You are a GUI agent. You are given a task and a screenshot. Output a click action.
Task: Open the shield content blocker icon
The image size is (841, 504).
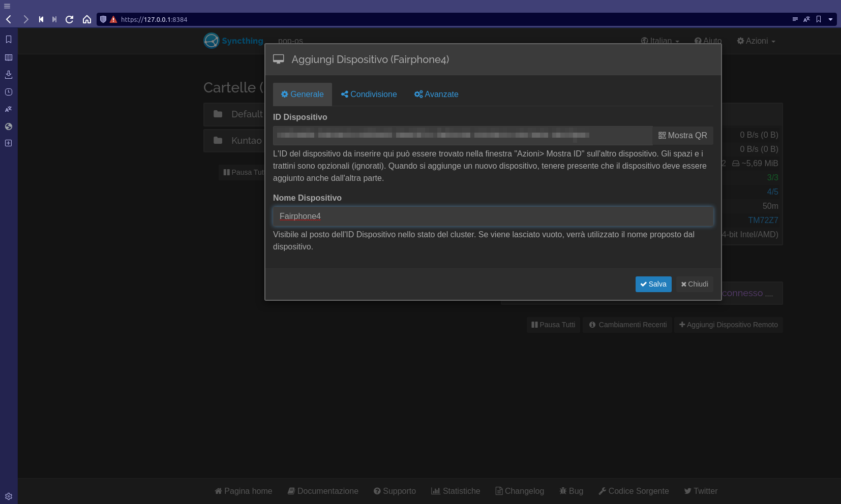pos(103,19)
